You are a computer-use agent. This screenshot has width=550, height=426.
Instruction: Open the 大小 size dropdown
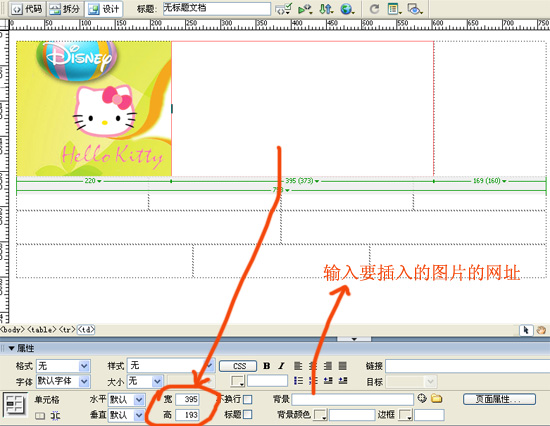(x=145, y=381)
